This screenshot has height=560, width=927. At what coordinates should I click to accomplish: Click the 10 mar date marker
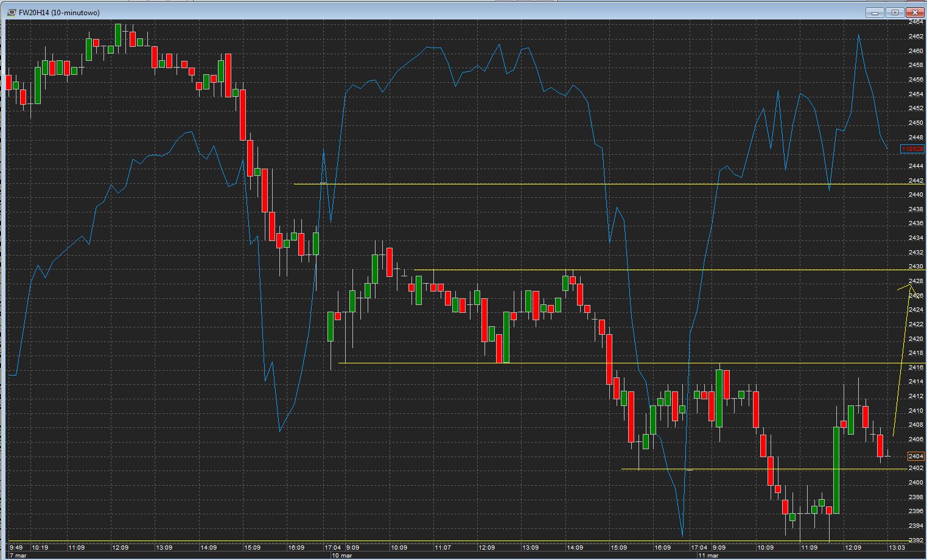(341, 555)
